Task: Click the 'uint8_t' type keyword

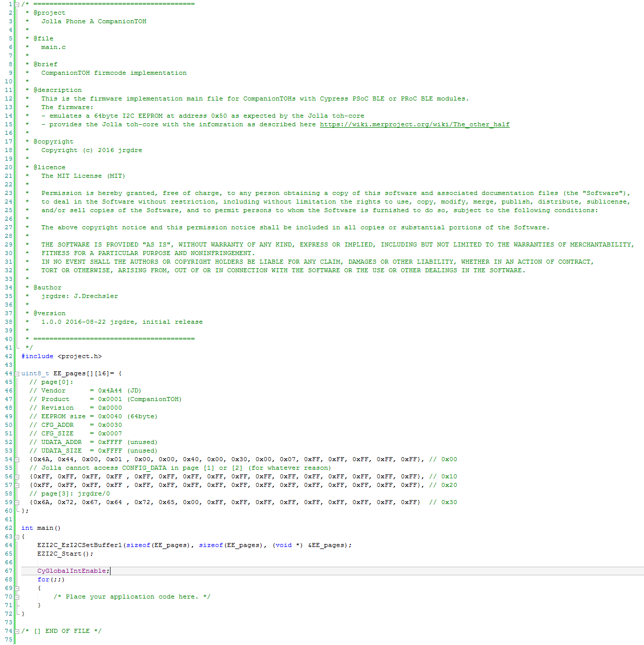Action: pos(35,373)
